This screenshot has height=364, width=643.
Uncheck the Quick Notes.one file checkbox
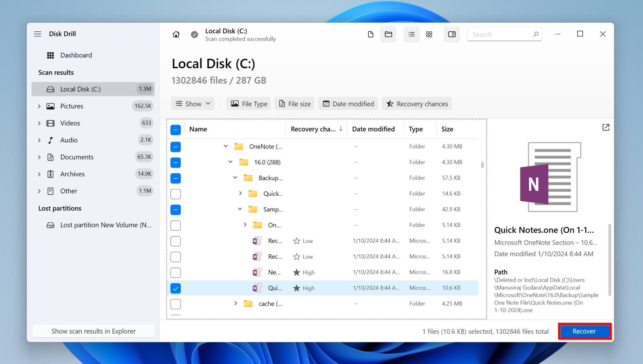(x=176, y=288)
